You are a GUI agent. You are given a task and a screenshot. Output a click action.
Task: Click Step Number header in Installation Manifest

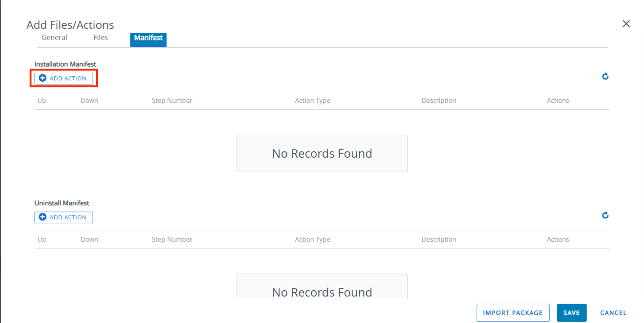172,101
